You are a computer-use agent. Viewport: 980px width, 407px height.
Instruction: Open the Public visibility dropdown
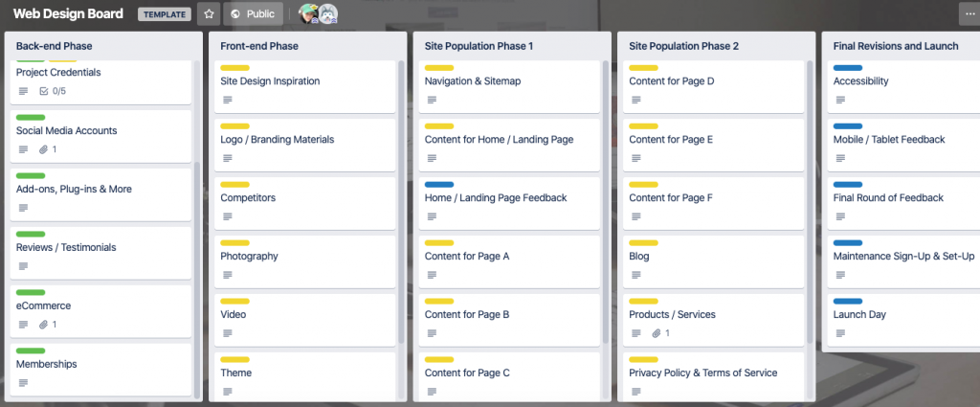click(x=253, y=13)
